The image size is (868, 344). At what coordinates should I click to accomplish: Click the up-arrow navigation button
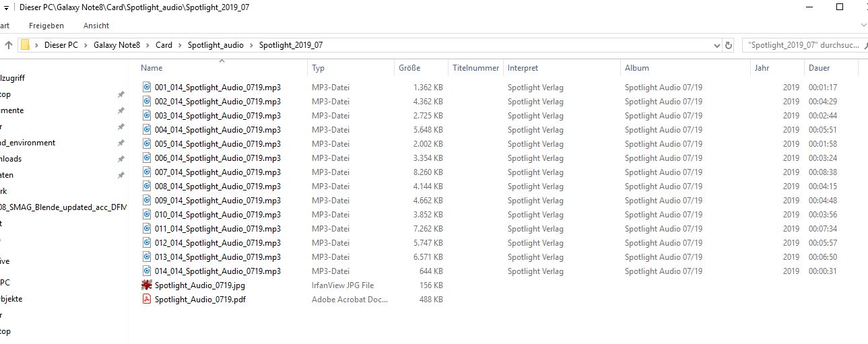pos(9,45)
